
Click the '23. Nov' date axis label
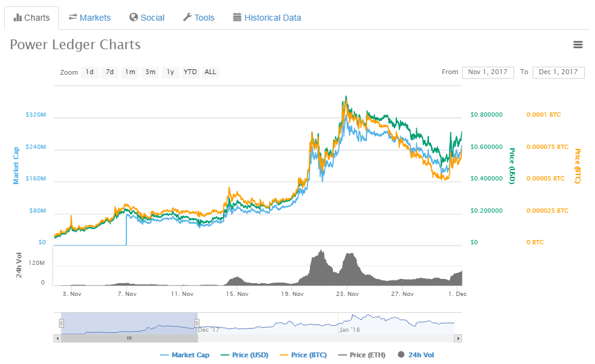(347, 294)
